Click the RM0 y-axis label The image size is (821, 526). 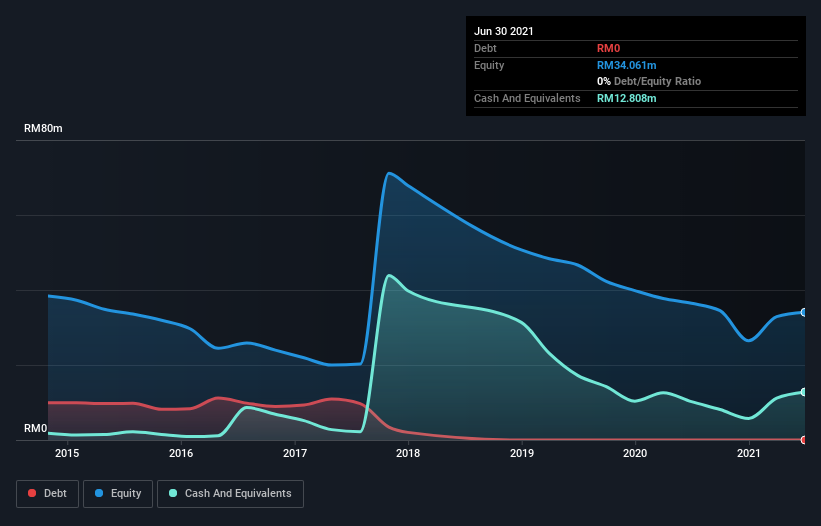(36, 428)
